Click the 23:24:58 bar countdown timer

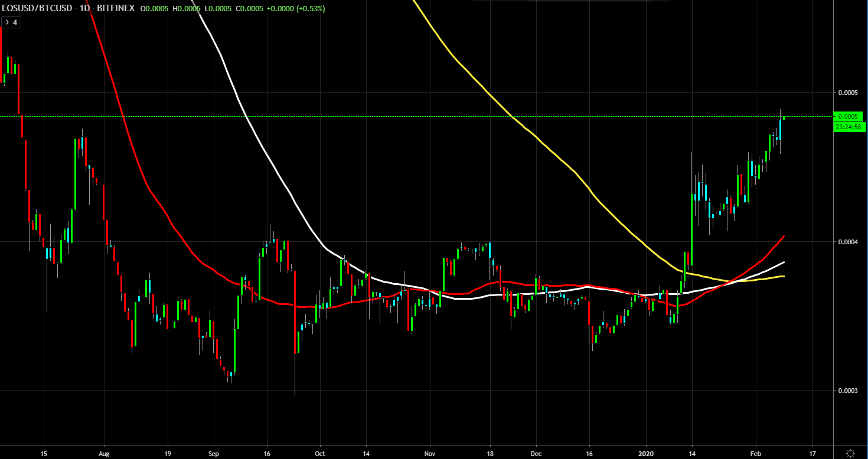(x=849, y=127)
